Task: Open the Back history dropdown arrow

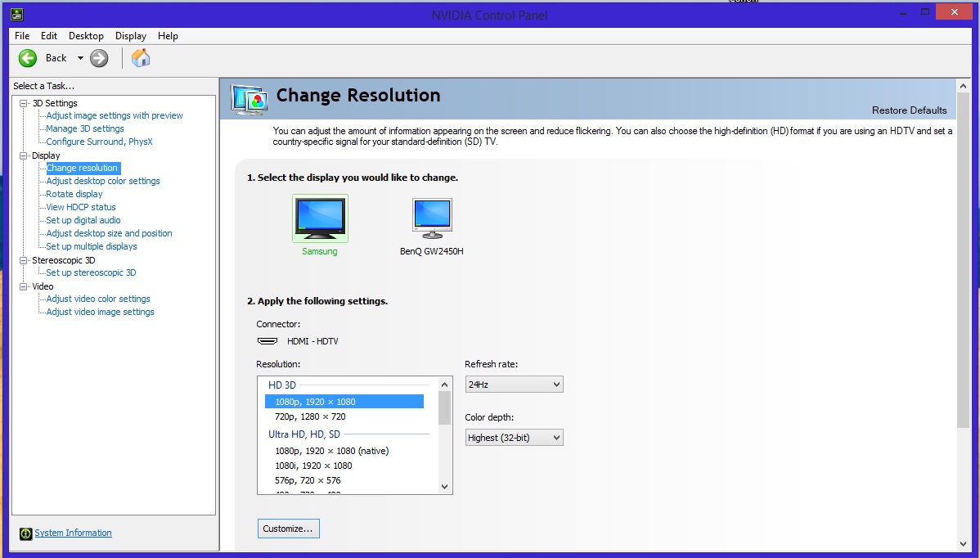Action: (80, 58)
